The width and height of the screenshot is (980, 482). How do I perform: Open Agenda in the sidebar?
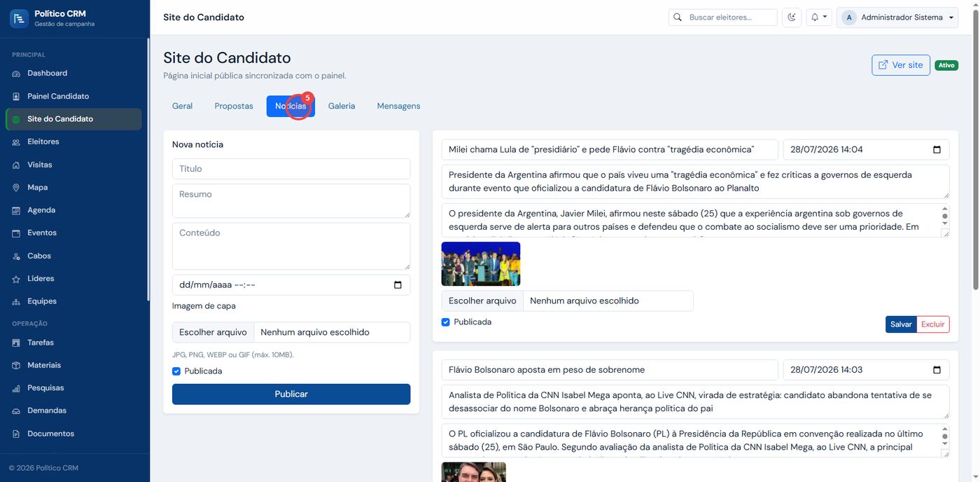point(73,210)
